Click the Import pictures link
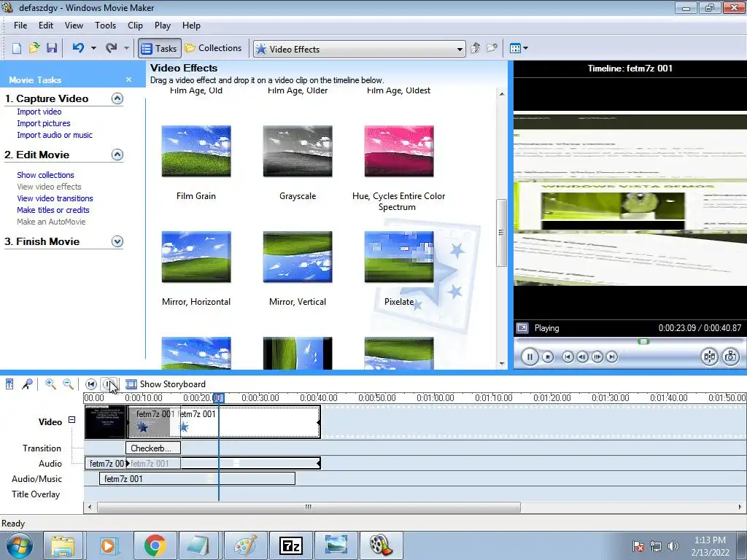 [43, 123]
